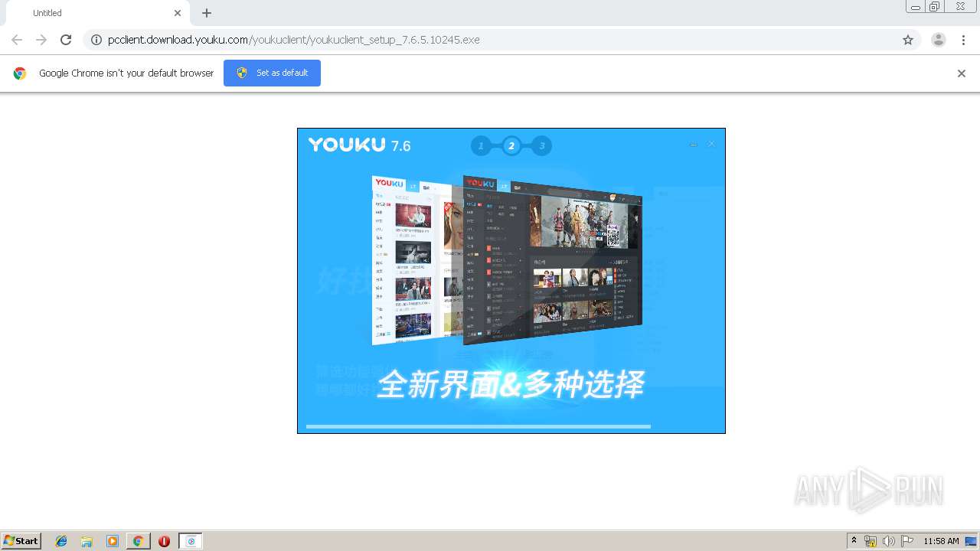Reload the current page

click(x=66, y=40)
